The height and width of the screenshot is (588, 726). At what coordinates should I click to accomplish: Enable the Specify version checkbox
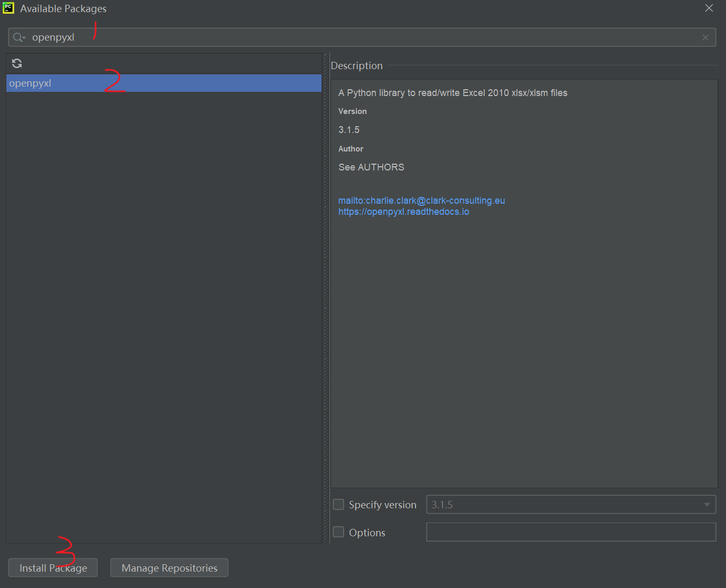point(338,505)
